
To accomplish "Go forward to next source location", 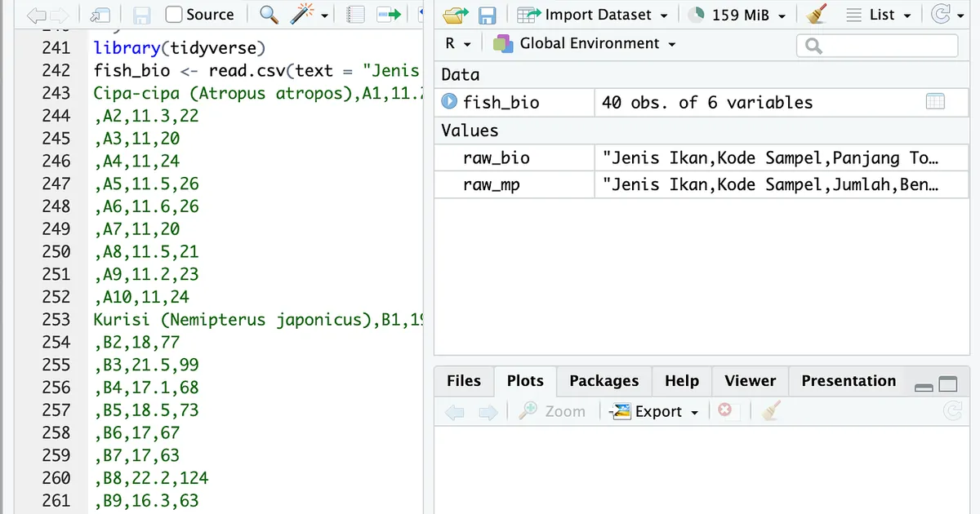I will tap(60, 15).
